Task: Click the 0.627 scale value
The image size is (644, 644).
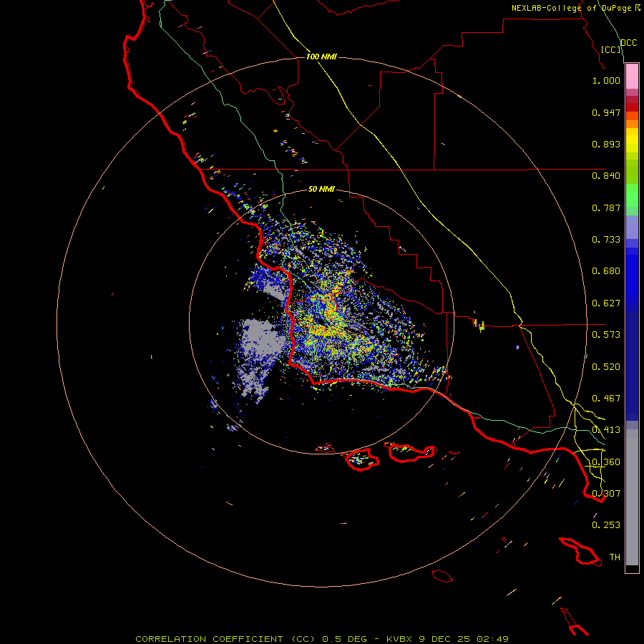Action: 606,303
